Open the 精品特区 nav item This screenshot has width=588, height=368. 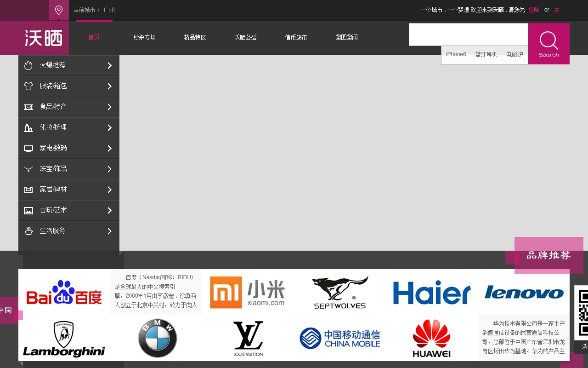[195, 37]
